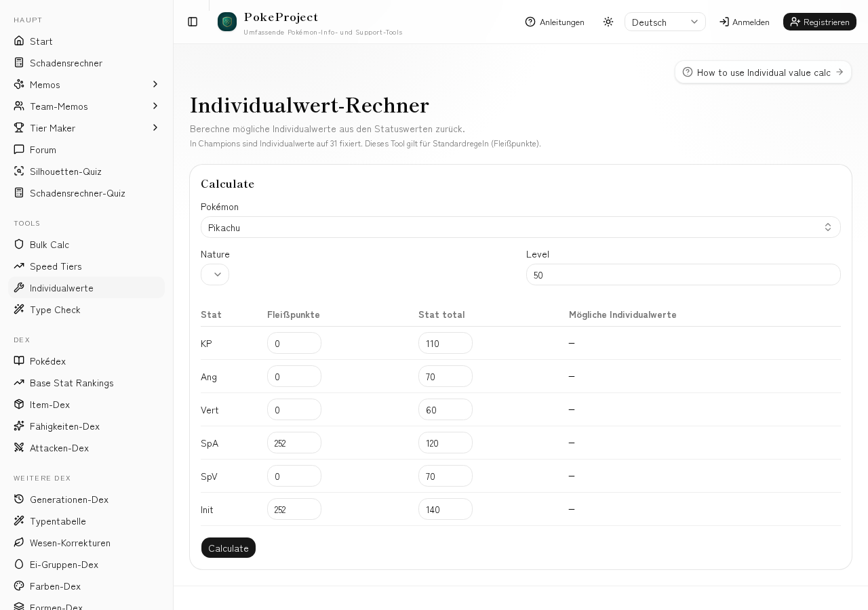Expand the Memos submenu chevron
868x610 pixels.
155,85
